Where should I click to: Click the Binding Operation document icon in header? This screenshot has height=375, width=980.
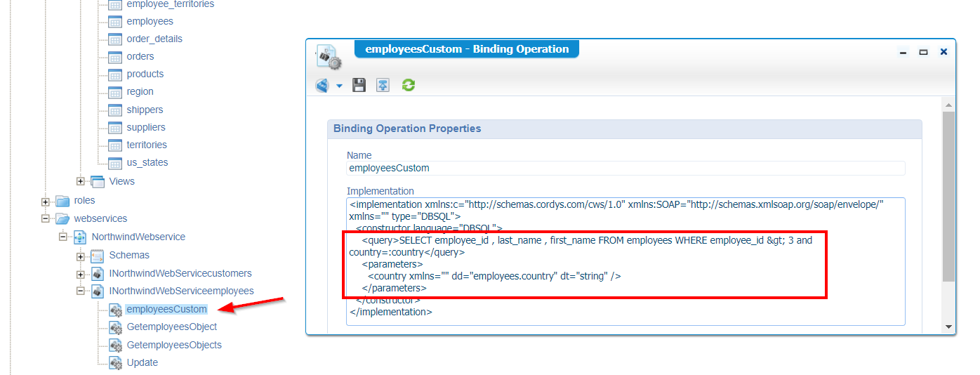[x=329, y=58]
